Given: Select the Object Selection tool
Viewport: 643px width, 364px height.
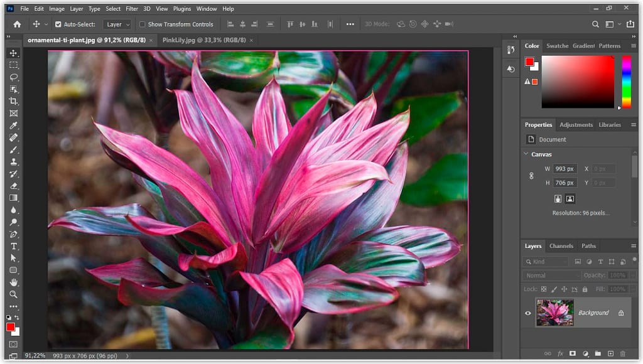Looking at the screenshot, I should click(x=14, y=89).
